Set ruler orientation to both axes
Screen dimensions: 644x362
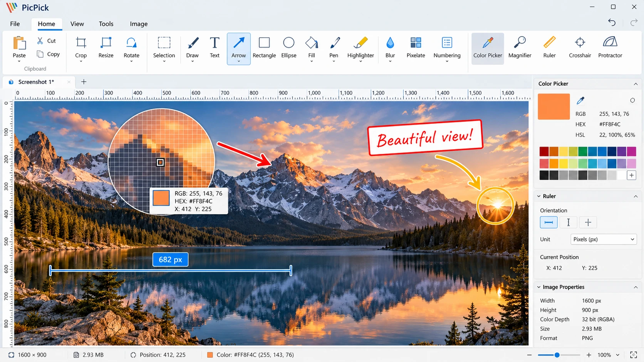coord(588,222)
